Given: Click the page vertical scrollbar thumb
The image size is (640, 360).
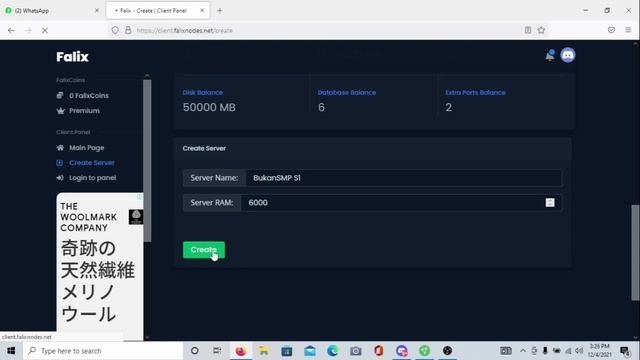Looking at the screenshot, I should coord(635,252).
